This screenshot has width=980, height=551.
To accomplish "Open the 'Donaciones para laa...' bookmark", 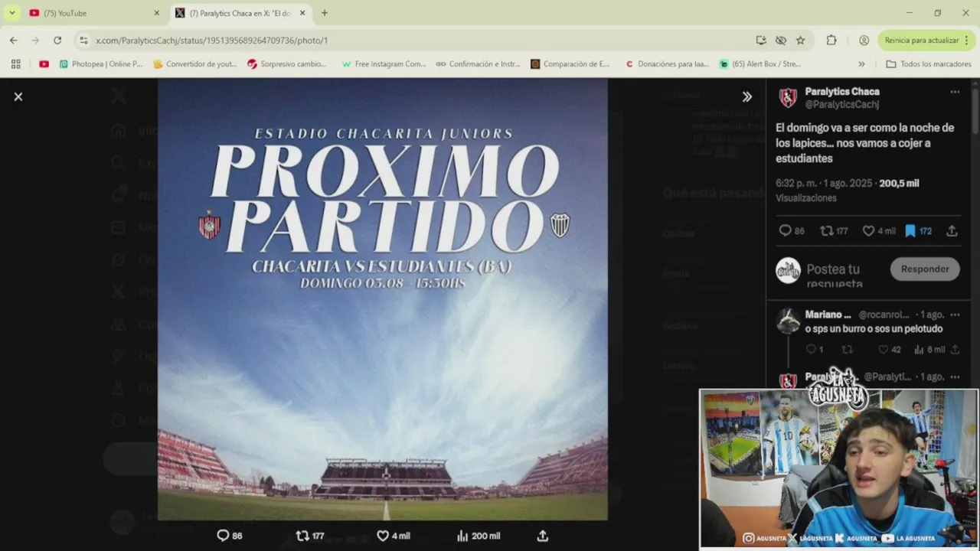I will 667,64.
